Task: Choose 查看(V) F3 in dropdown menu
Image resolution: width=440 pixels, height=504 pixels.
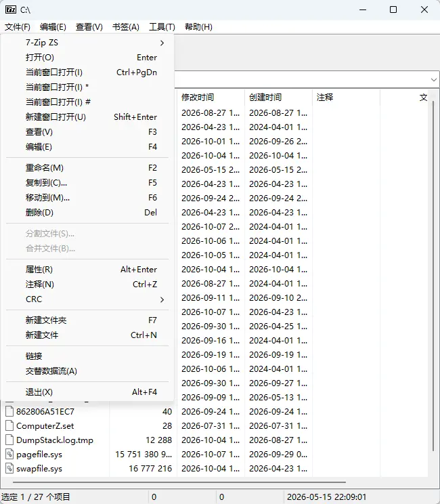Action: coord(87,132)
